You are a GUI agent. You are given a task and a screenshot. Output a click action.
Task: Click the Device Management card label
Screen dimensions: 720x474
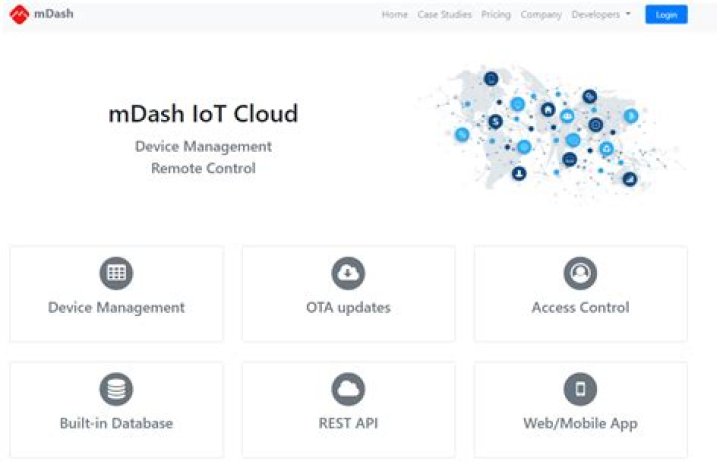point(116,307)
